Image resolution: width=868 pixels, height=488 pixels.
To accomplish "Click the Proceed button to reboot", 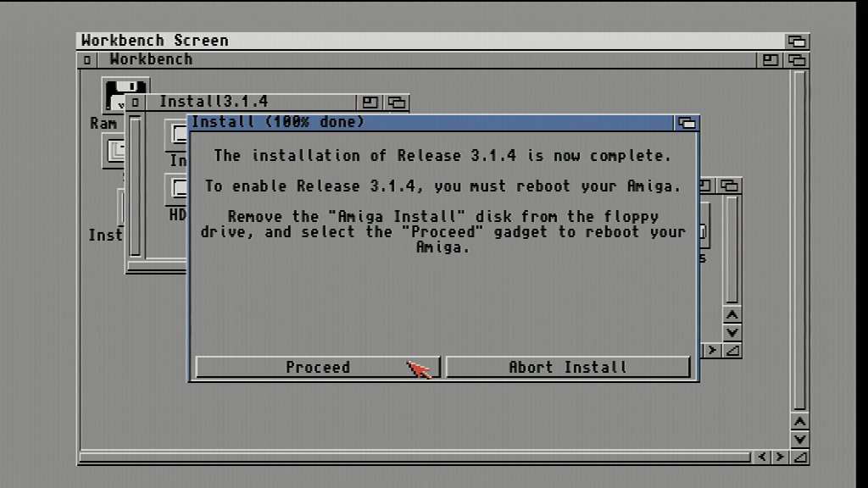I will click(318, 367).
